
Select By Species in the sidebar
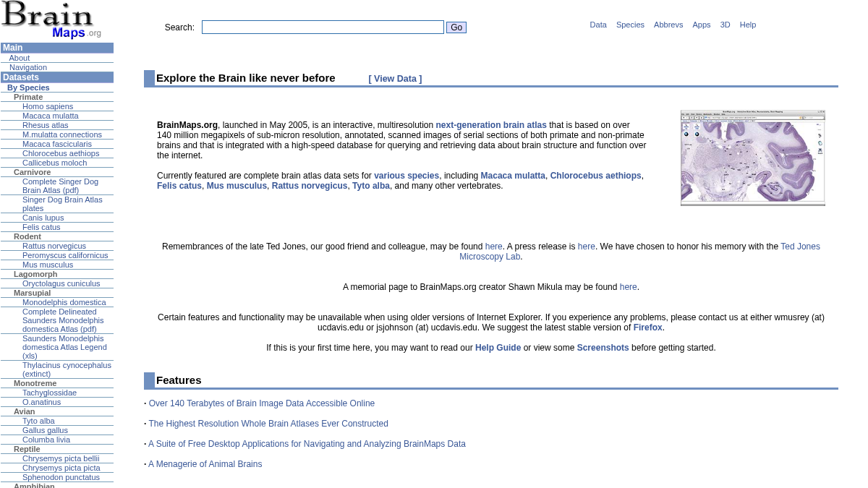pyautogui.click(x=28, y=87)
